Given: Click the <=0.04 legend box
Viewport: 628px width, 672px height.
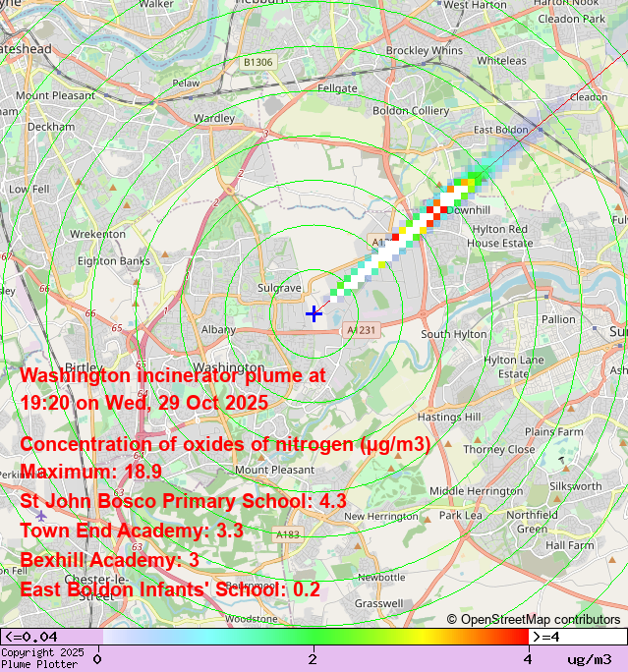Looking at the screenshot, I should [x=49, y=637].
